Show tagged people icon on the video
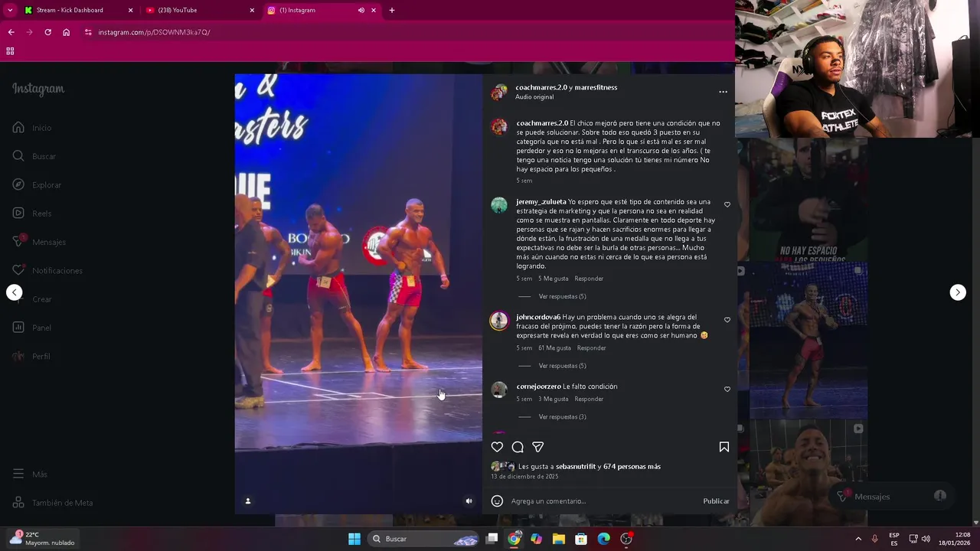 click(x=247, y=501)
